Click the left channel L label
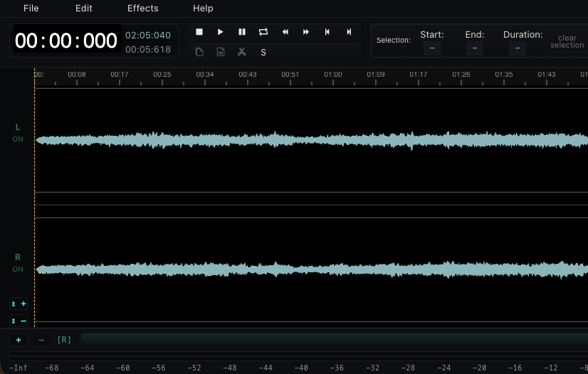The height and width of the screenshot is (374, 588). pyautogui.click(x=18, y=127)
